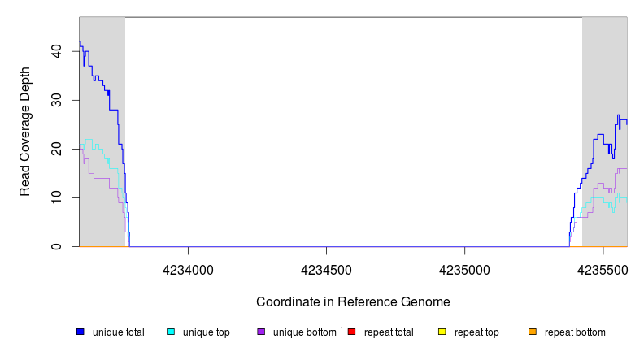Click the blue unique total legend swatch

pyautogui.click(x=80, y=331)
